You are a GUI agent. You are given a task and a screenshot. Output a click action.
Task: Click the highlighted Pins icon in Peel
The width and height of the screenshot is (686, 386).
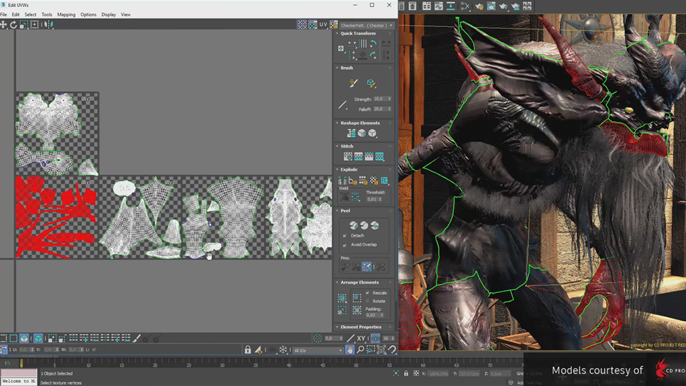click(x=367, y=266)
